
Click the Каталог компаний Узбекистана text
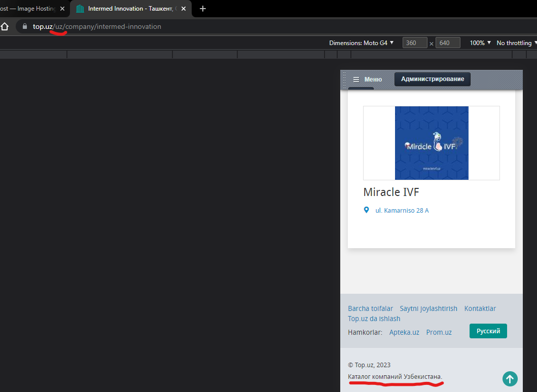click(x=395, y=377)
